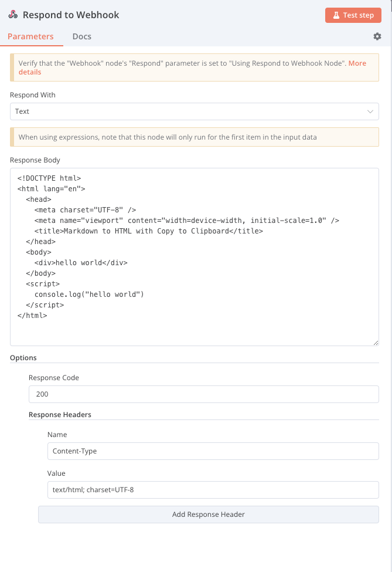Click Add Response Header button

[x=209, y=515]
